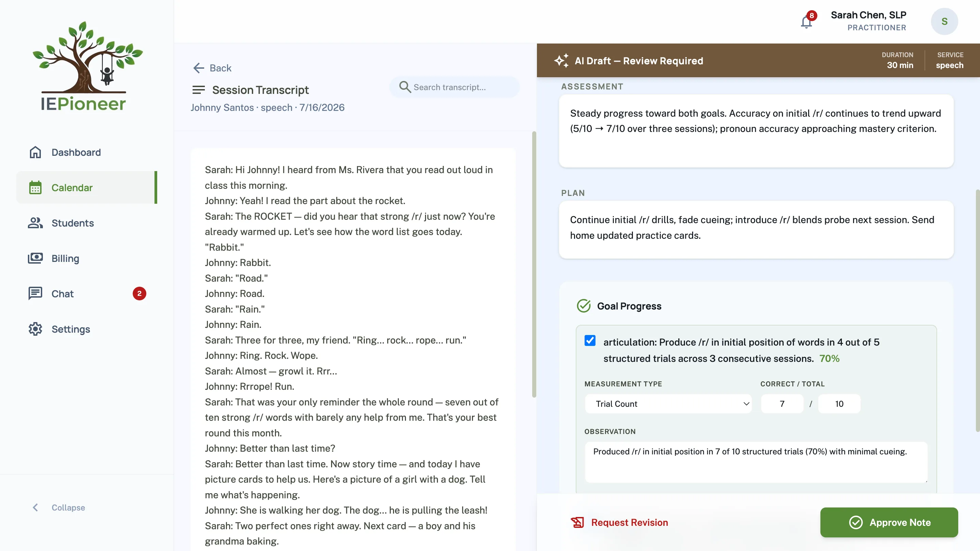Request Revision of the note

point(619,522)
